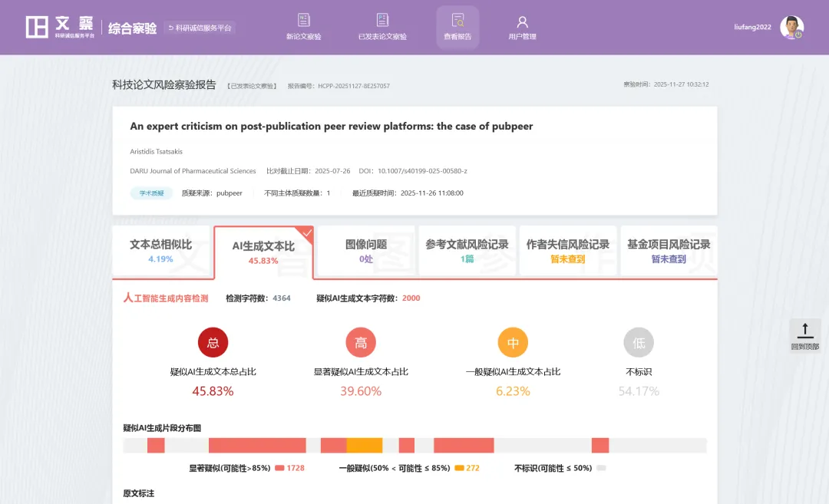829x504 pixels.
Task: Open 基金项目风险记录 tab
Action: [x=668, y=251]
